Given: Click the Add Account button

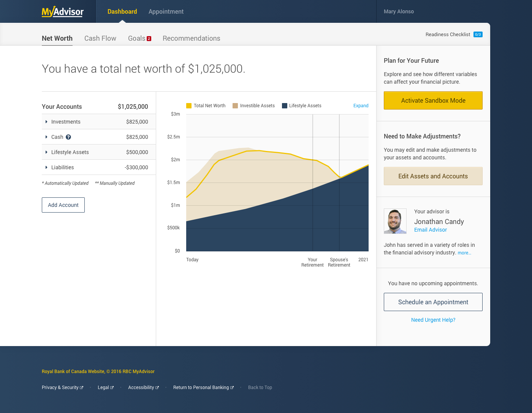Looking at the screenshot, I should point(63,205).
